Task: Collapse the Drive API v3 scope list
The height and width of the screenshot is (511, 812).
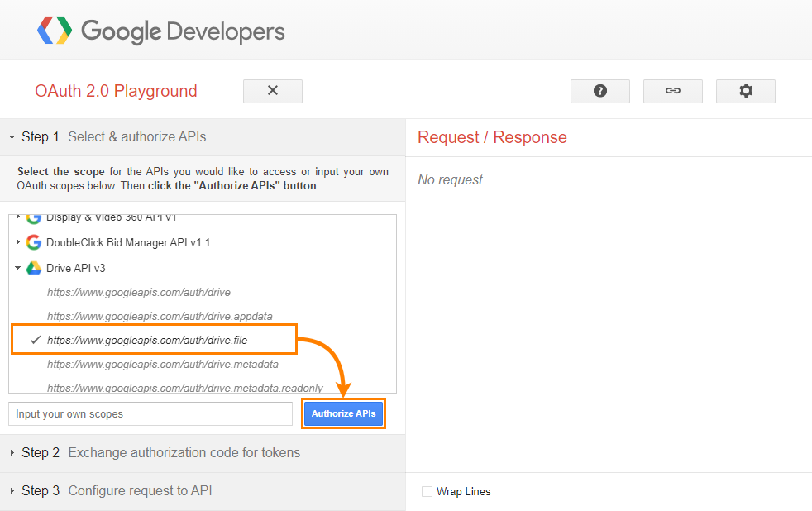Action: coord(18,267)
